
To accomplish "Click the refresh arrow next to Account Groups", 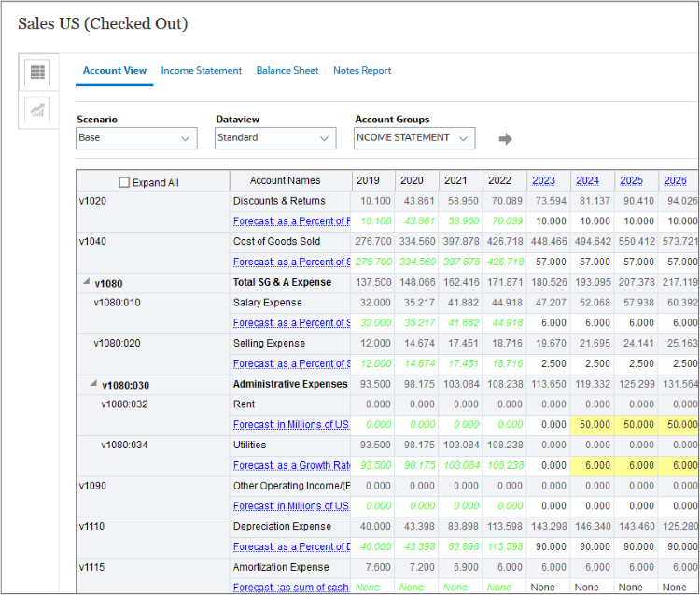I will [505, 139].
